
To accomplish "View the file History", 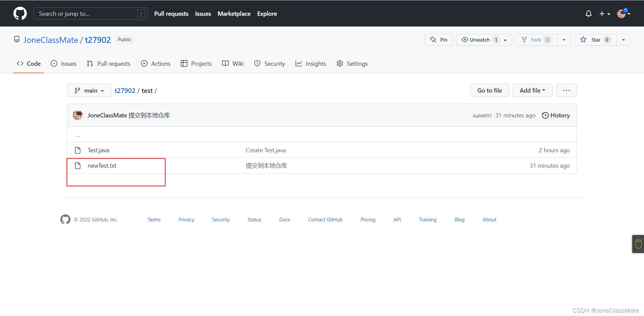I will [x=556, y=115].
